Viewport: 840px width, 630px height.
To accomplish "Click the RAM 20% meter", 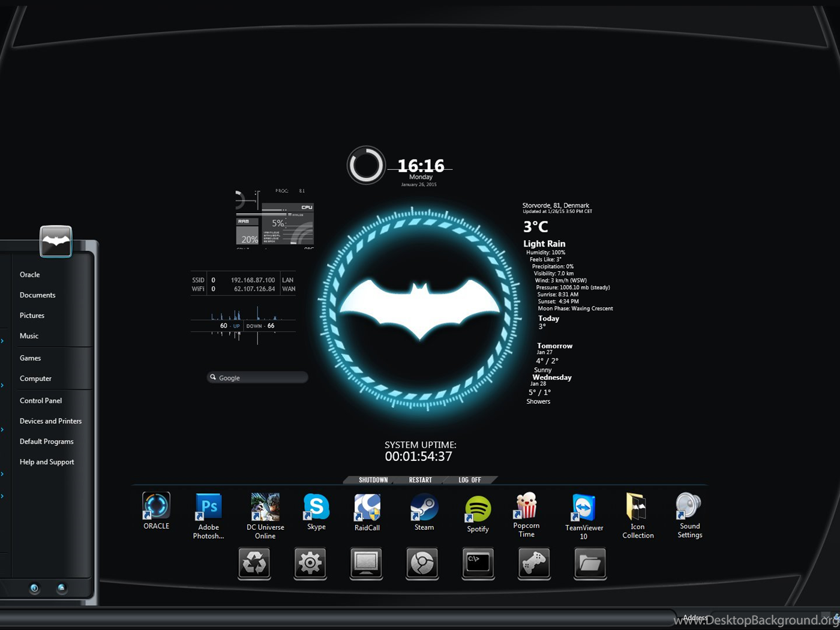I will (248, 232).
